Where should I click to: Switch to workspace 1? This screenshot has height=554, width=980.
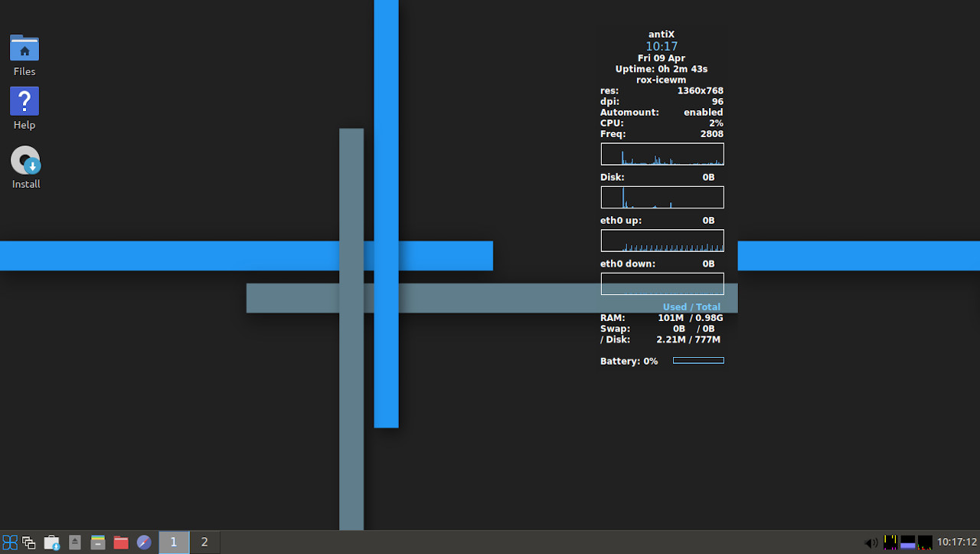pos(174,543)
